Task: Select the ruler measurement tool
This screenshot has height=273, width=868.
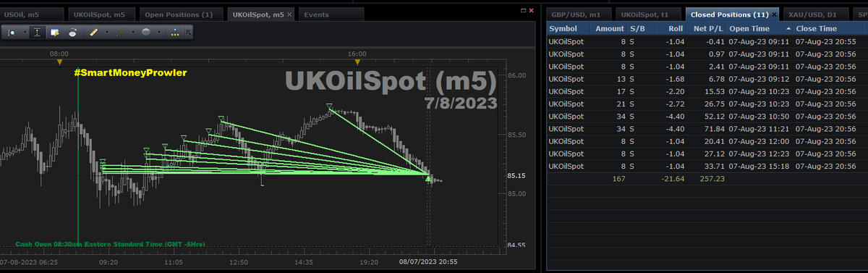Action: 94,33
